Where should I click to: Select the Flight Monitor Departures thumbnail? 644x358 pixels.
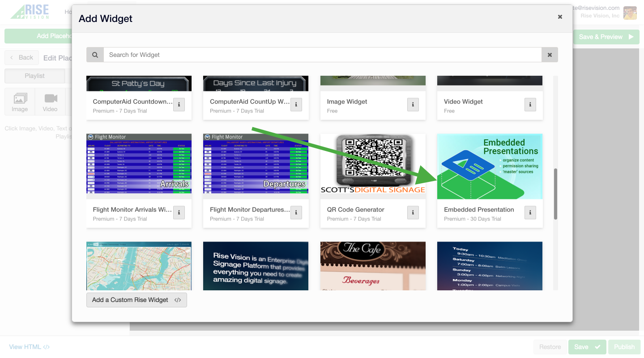(256, 166)
